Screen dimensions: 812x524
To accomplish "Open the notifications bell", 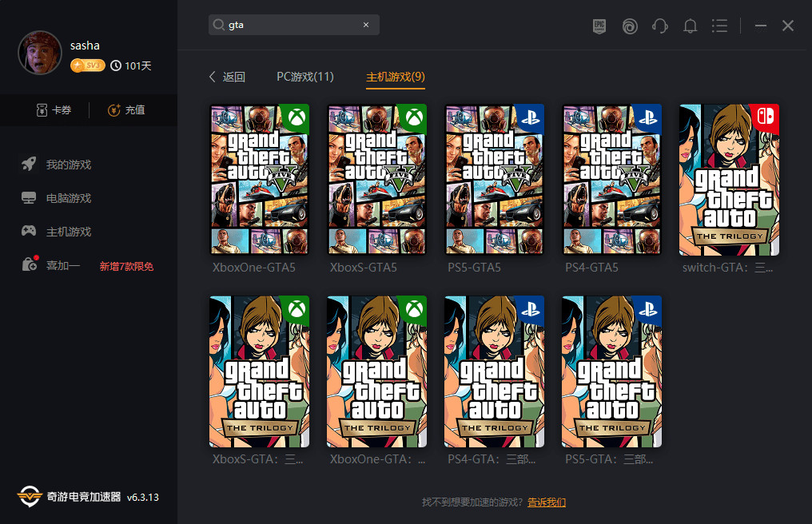I will [x=690, y=26].
